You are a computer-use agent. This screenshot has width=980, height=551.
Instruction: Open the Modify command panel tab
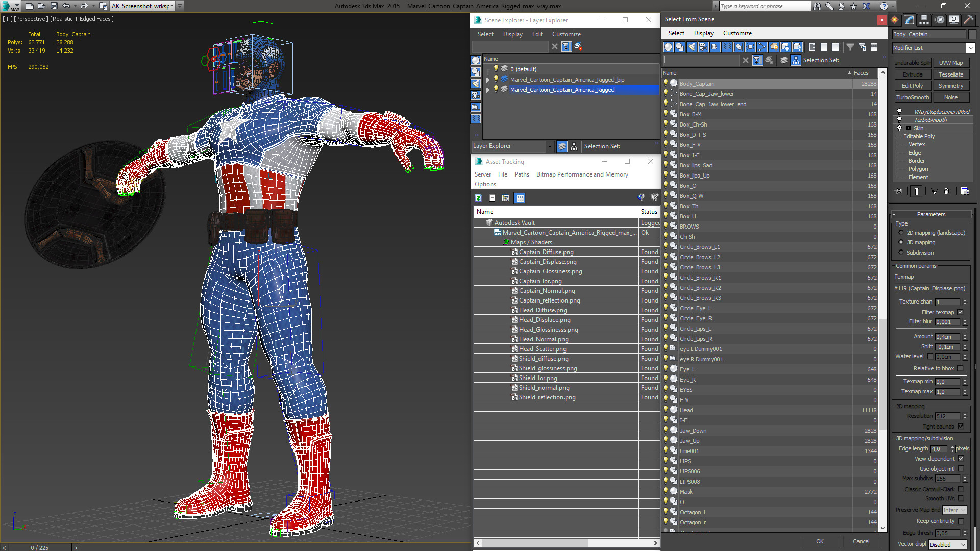tap(910, 20)
